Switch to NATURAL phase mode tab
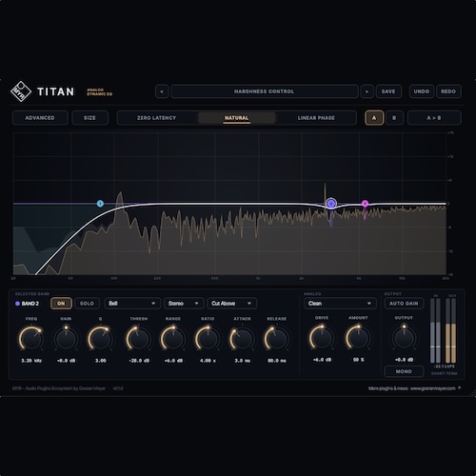This screenshot has width=476, height=476. point(236,118)
